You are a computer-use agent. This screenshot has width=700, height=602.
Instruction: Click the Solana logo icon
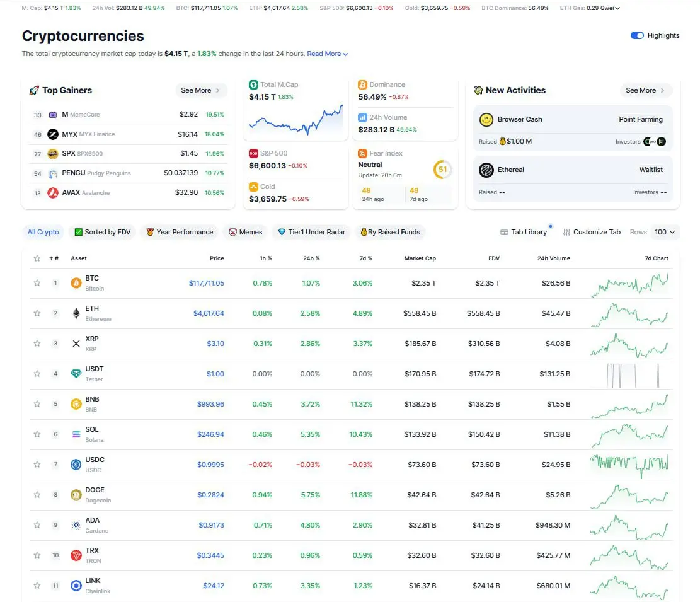click(76, 434)
